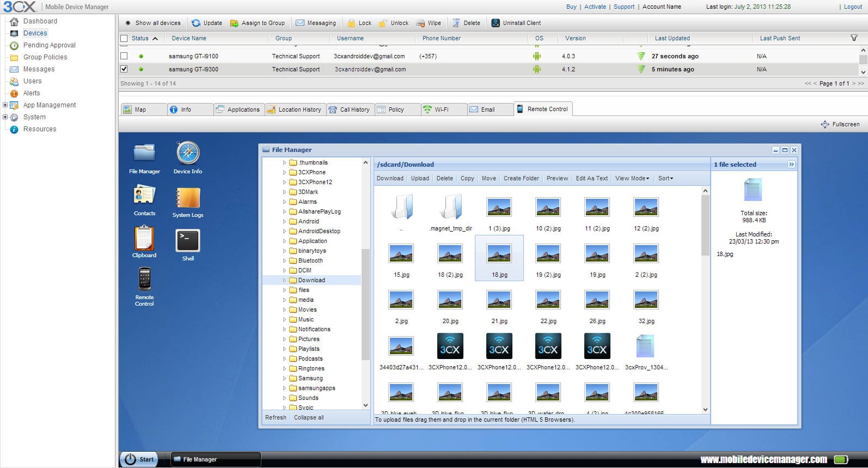Open the Sort dropdown in File Manager
Image resolution: width=868 pixels, height=468 pixels.
[x=665, y=178]
